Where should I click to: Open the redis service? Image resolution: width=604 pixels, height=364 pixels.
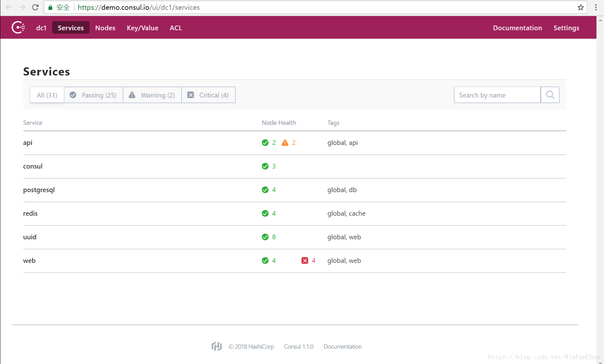30,213
